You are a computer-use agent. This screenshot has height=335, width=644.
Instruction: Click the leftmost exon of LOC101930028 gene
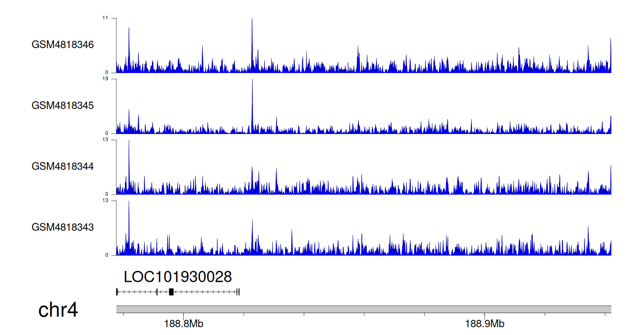point(117,292)
